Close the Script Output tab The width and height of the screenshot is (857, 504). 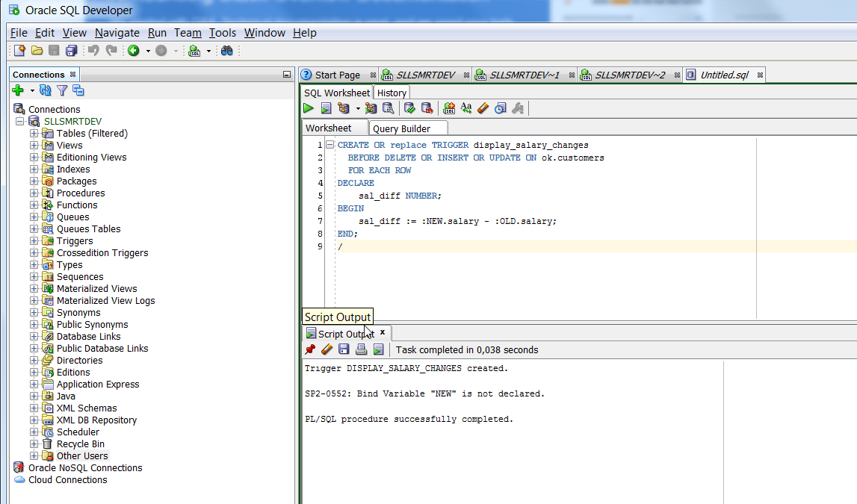click(383, 332)
